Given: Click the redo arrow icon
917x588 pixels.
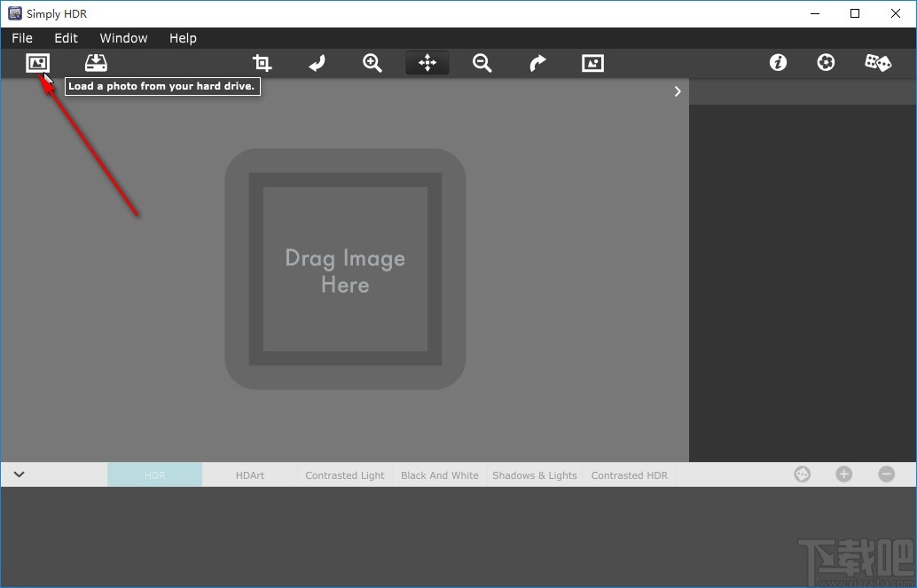Looking at the screenshot, I should (x=537, y=63).
